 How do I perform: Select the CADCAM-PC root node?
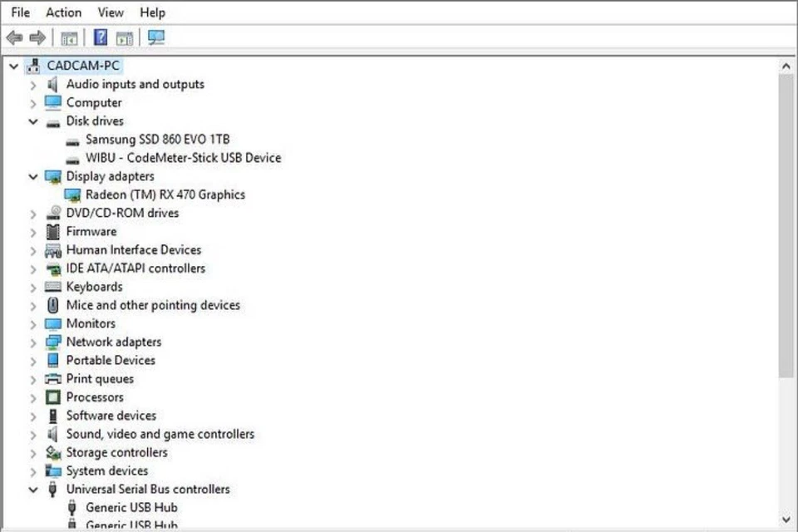[85, 66]
